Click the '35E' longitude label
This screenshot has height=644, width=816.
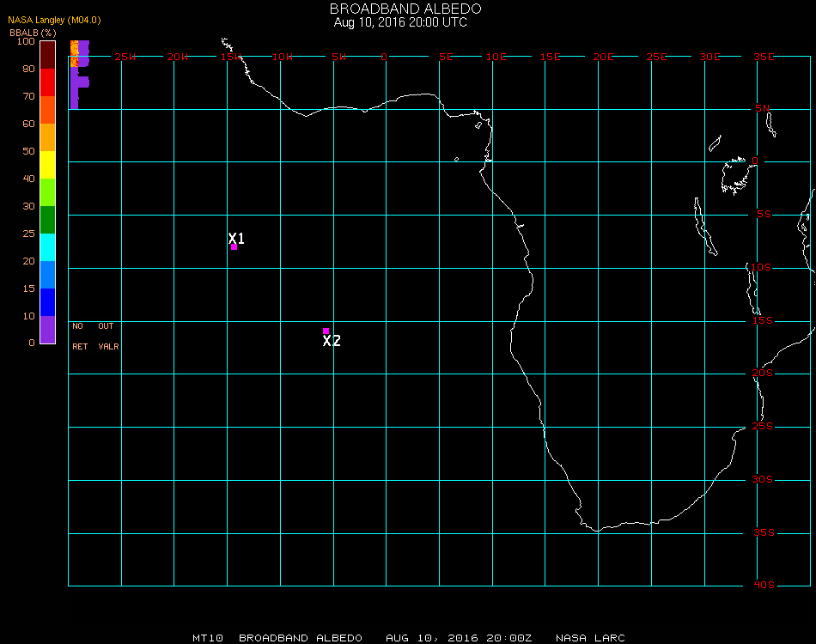[x=764, y=57]
